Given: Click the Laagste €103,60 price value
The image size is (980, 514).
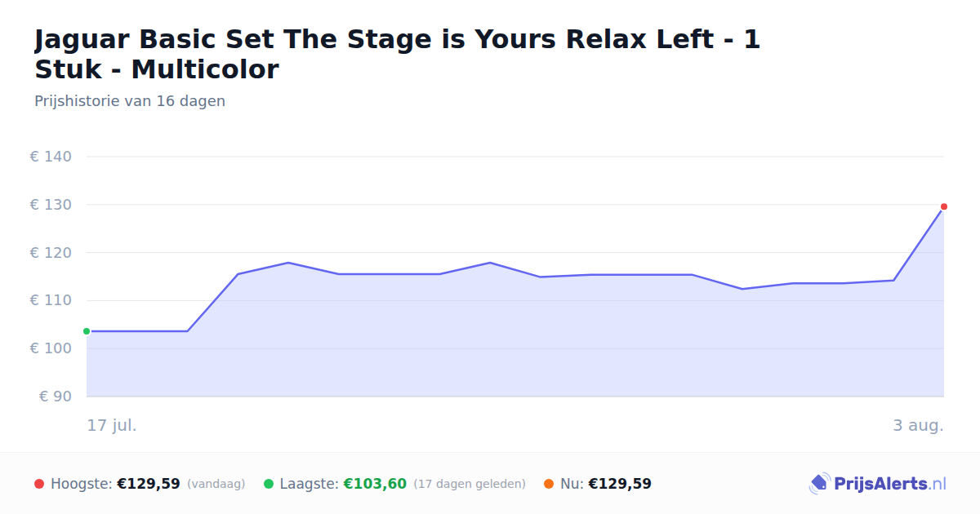Looking at the screenshot, I should 375,484.
